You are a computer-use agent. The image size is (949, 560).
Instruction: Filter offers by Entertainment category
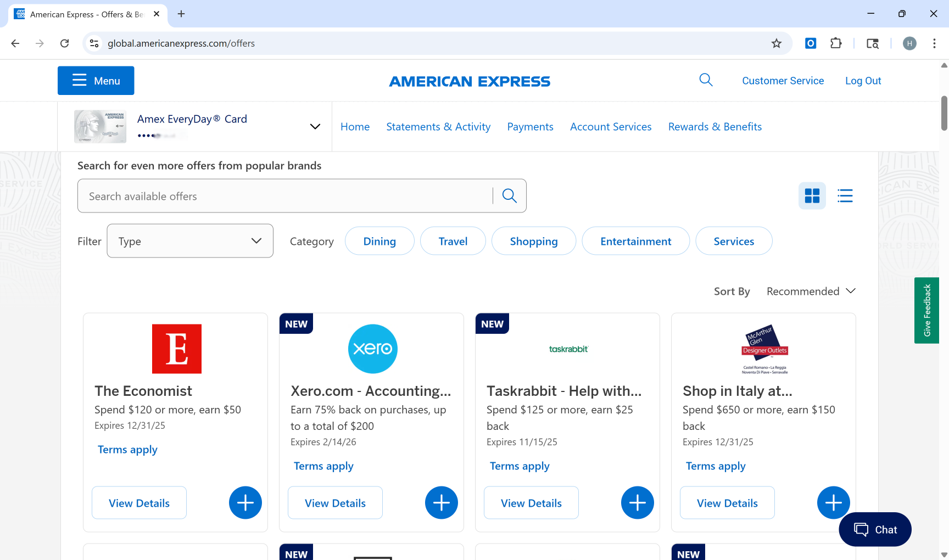click(636, 241)
